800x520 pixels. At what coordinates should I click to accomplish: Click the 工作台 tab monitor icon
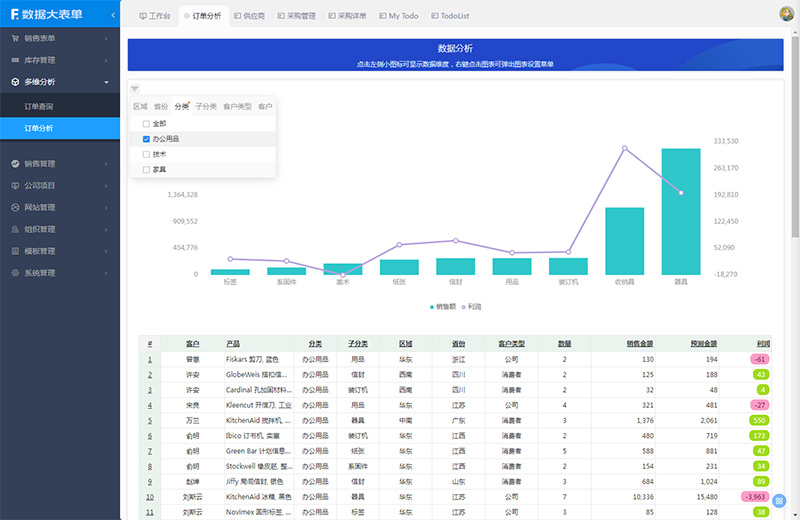pos(143,16)
